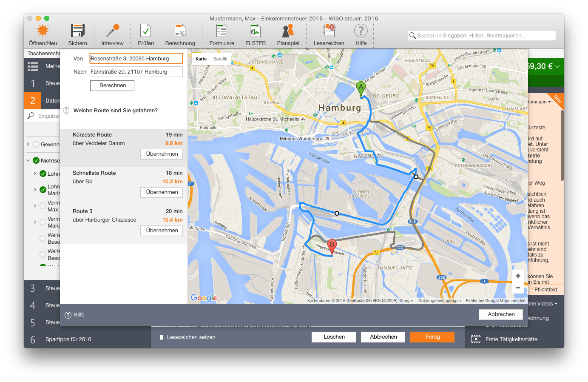The image size is (588, 382).
Task: Click the route waypoint dot near Kleiner Grasbrook
Action: point(337,213)
